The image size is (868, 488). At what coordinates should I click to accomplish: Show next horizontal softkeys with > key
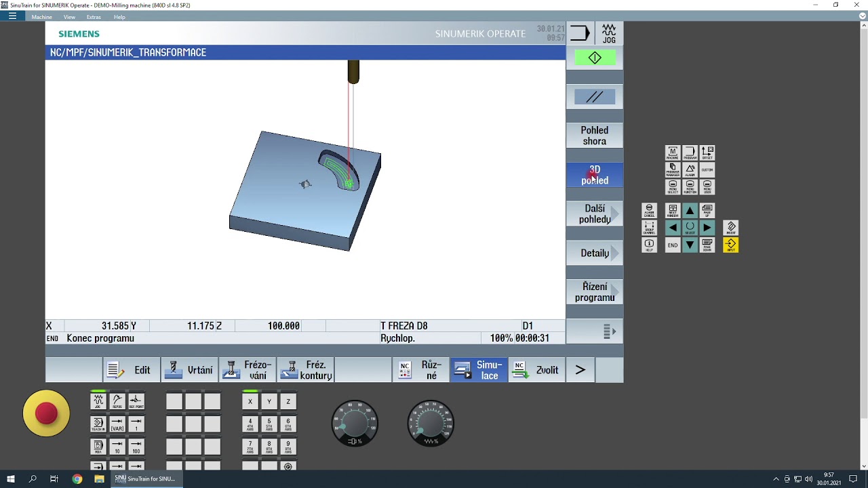[x=580, y=370]
